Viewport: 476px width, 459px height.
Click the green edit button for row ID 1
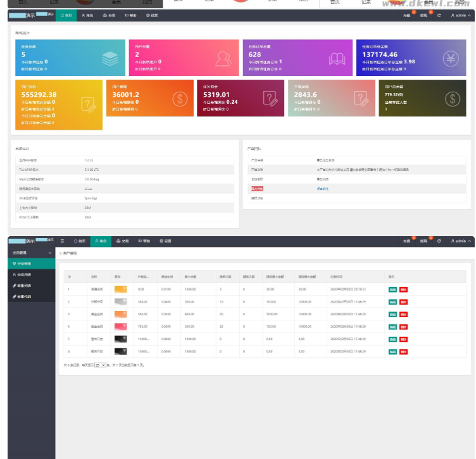pyautogui.click(x=392, y=289)
